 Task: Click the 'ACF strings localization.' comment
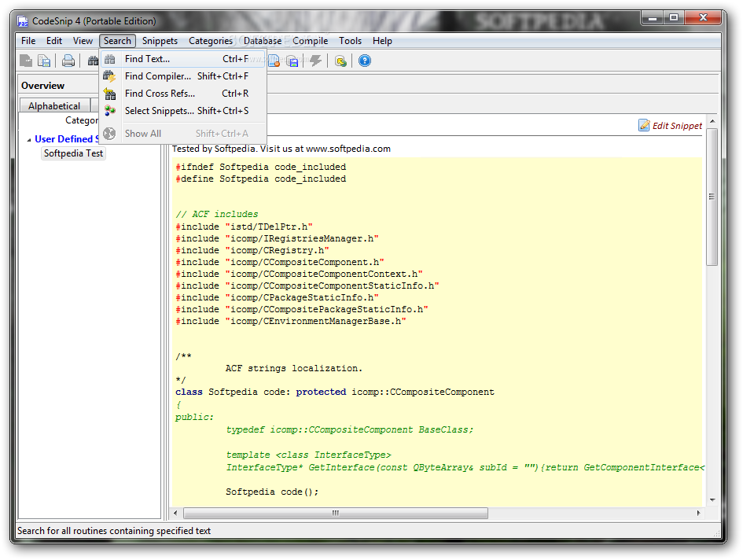point(294,368)
